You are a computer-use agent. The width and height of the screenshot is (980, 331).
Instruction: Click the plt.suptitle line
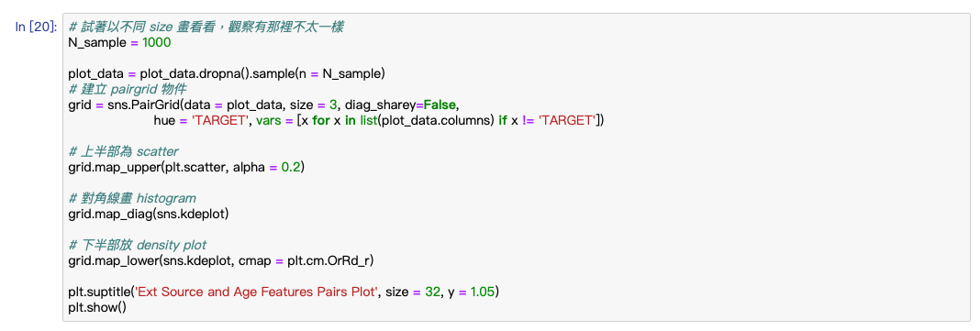click(x=284, y=292)
